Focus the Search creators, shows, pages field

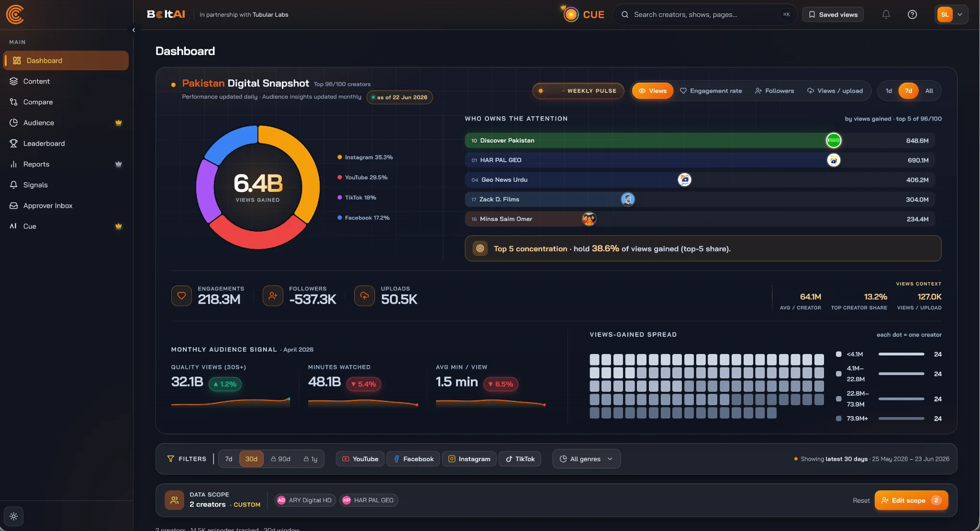click(705, 15)
